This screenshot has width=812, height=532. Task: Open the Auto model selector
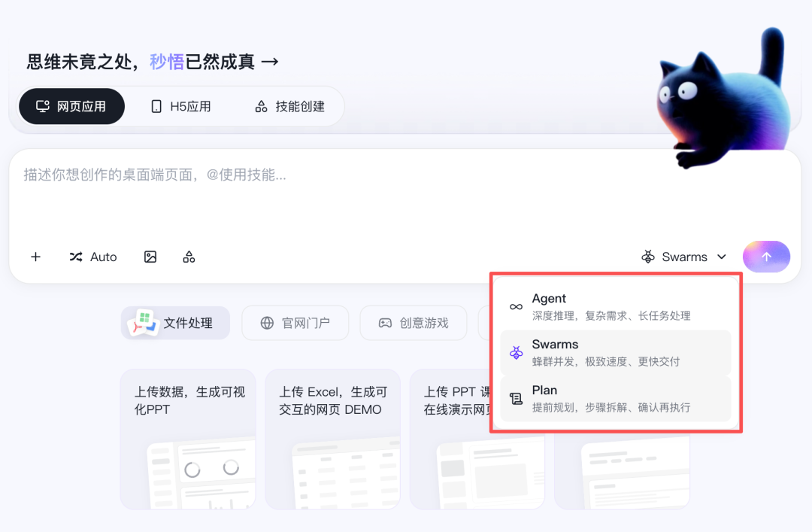click(x=93, y=257)
